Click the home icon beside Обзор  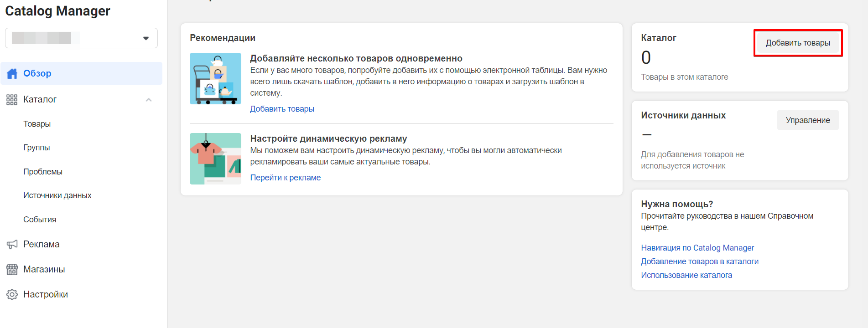coord(12,73)
